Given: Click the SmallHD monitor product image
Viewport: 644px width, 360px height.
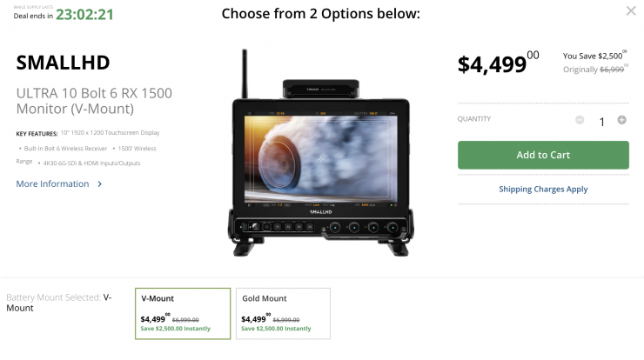Looking at the screenshot, I should [x=321, y=153].
